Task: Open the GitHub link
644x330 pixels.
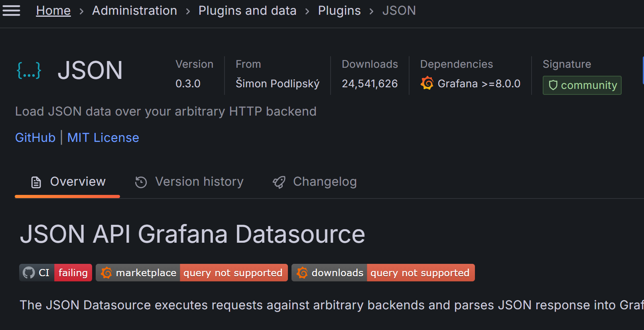Action: (35, 137)
